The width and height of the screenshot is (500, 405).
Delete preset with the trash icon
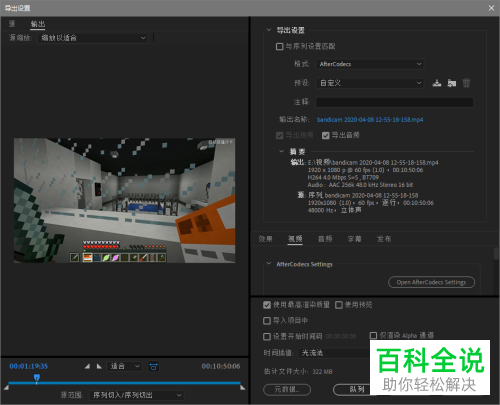point(466,83)
